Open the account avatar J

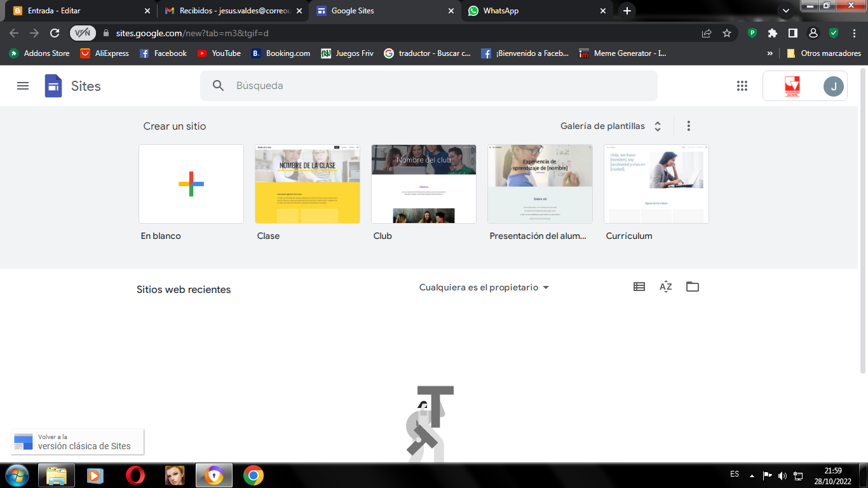point(833,86)
